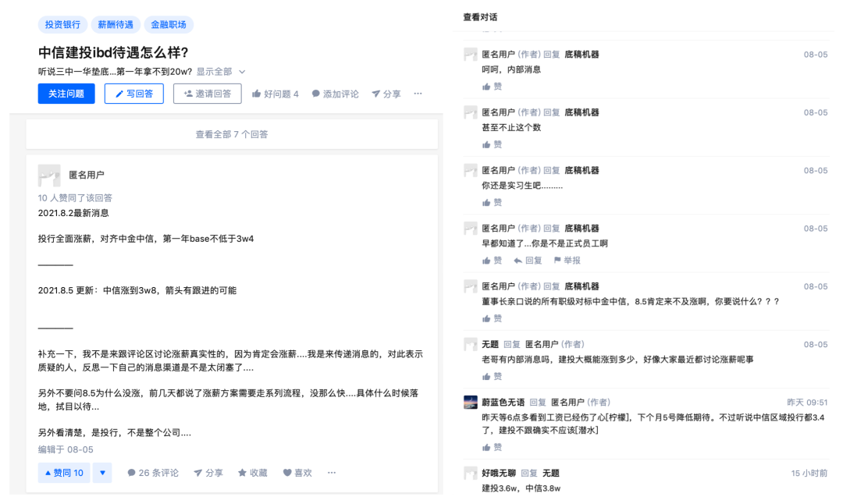Click the 收藏 star icon
This screenshot has height=504, width=843.
tap(242, 473)
